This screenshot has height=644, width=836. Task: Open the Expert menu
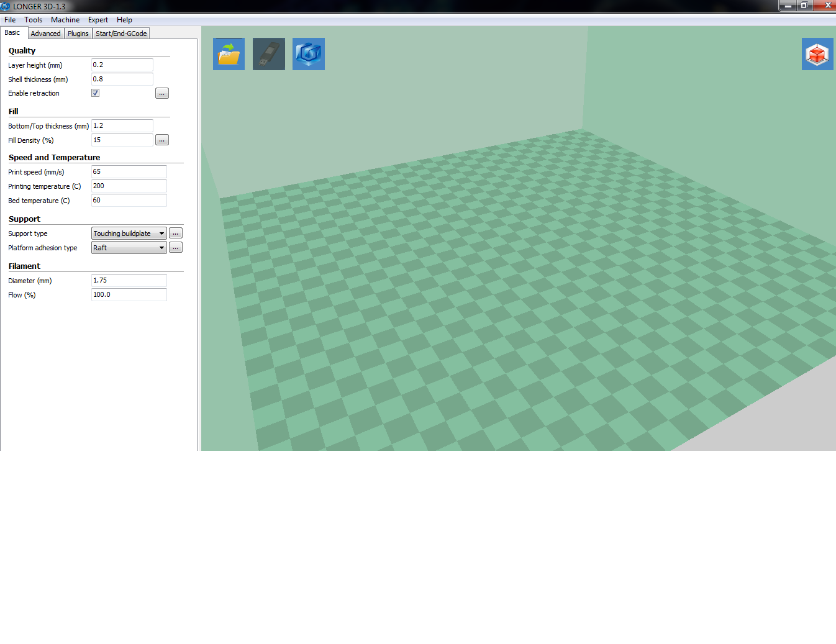tap(98, 20)
